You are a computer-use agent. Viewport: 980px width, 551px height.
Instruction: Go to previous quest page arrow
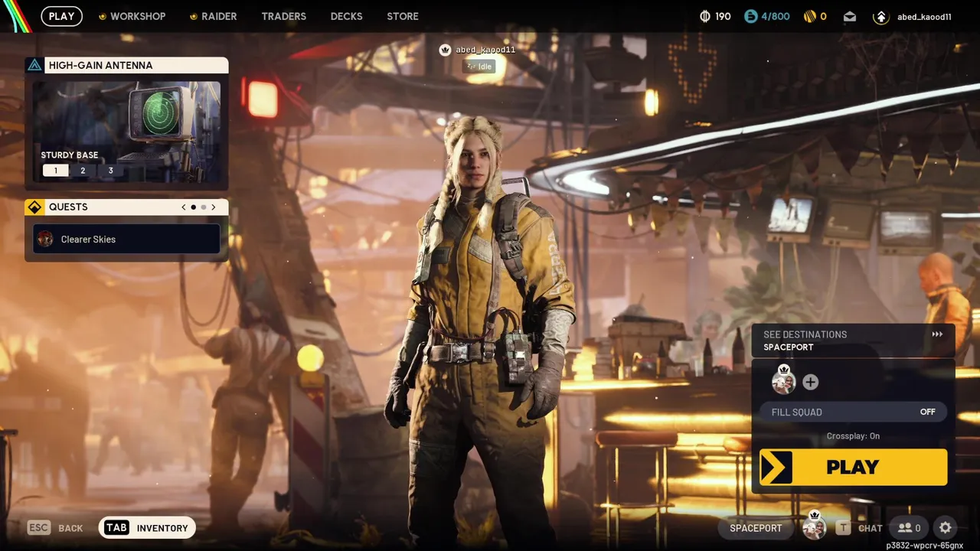coord(184,207)
